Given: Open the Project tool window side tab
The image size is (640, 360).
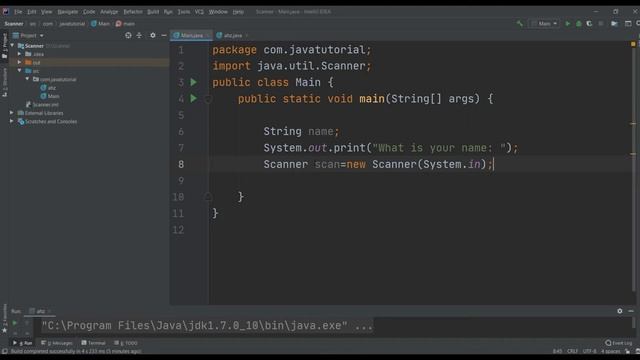Looking at the screenshot, I should tap(4, 46).
